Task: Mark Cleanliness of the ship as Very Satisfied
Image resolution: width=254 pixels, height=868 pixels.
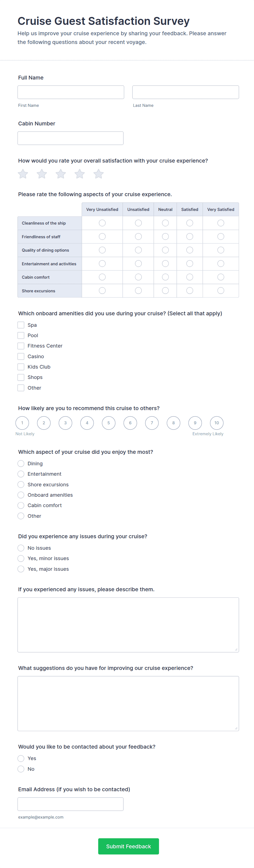Action: click(x=221, y=223)
